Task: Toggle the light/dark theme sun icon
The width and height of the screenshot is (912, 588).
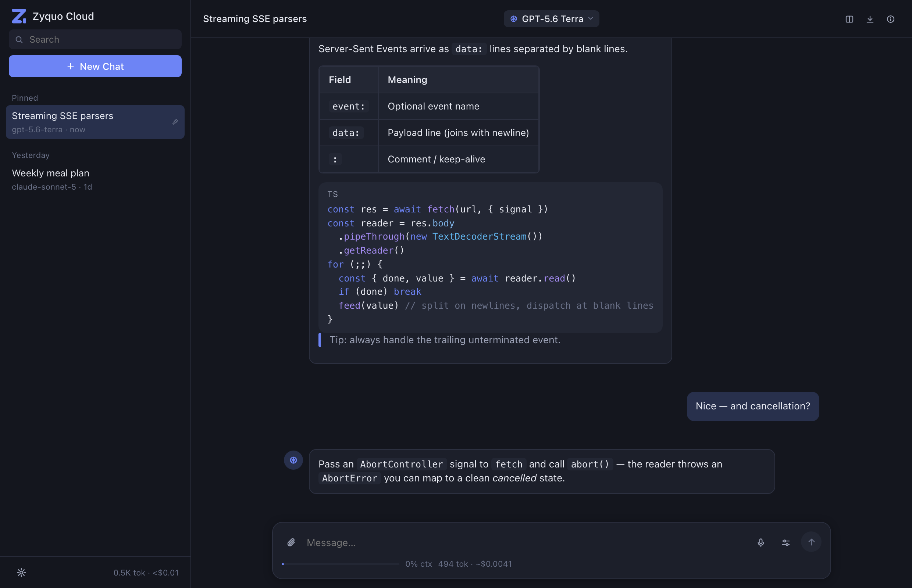Action: click(21, 572)
